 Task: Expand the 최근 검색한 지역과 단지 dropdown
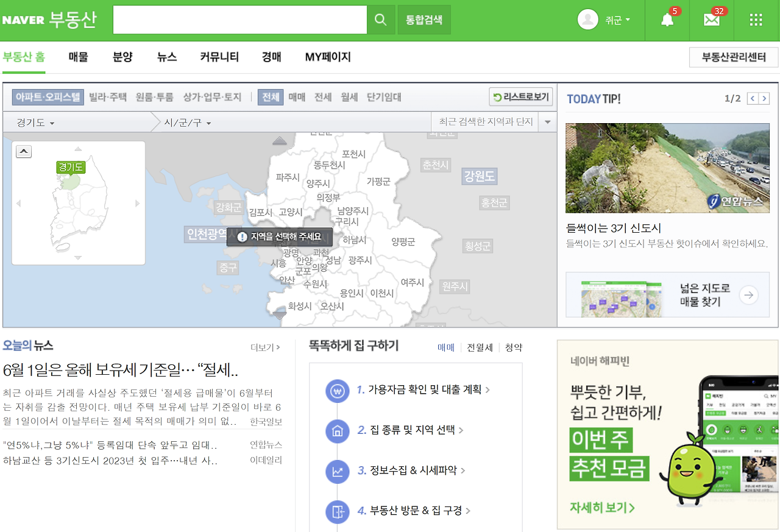pos(547,121)
